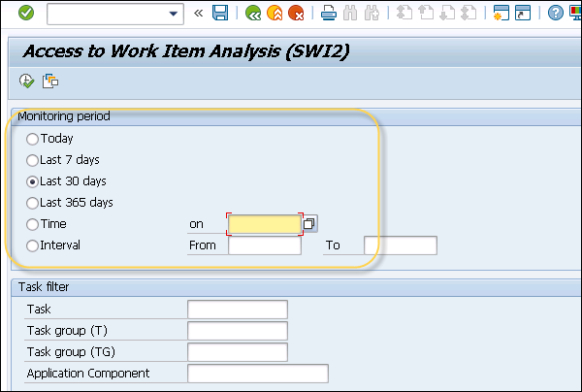Click the Get Variant icon
Image resolution: width=582 pixels, height=392 pixels.
point(50,81)
